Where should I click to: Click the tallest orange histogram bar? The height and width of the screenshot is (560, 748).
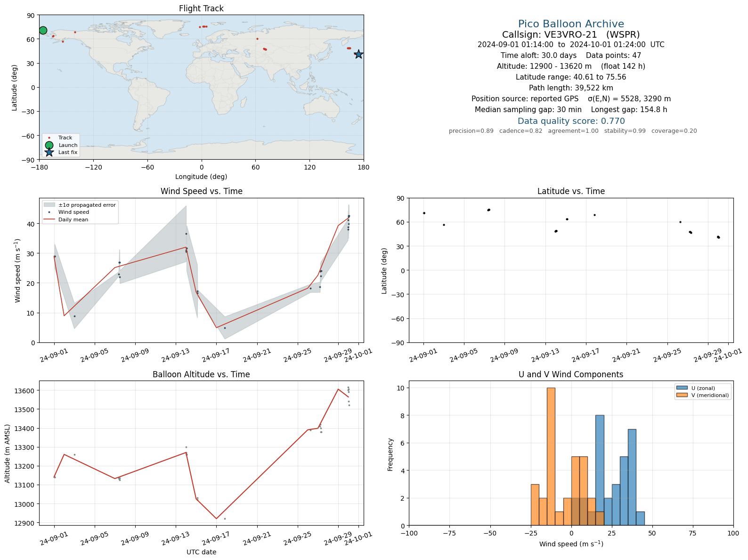pos(551,456)
